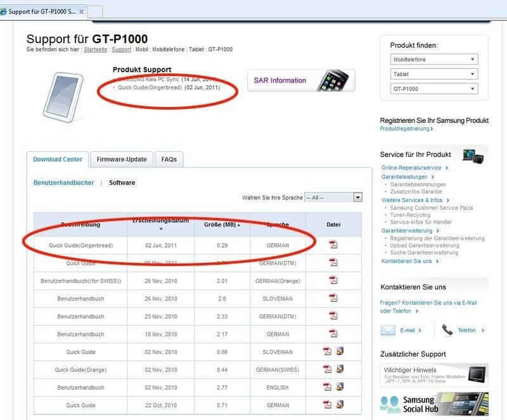Open Online-Reparaturservice link

coord(414,168)
